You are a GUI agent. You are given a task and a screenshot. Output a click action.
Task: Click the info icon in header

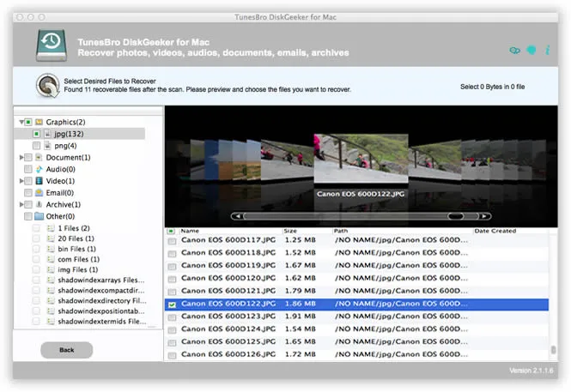pos(546,50)
